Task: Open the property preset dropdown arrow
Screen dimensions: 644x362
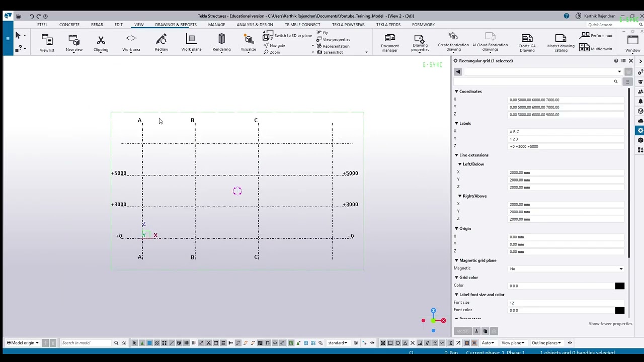Action: point(619,72)
